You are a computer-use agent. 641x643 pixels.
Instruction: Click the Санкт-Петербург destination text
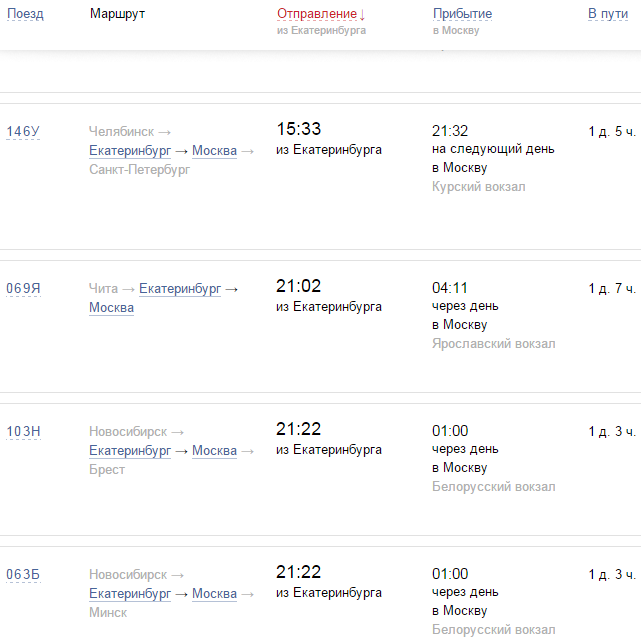coord(139,170)
